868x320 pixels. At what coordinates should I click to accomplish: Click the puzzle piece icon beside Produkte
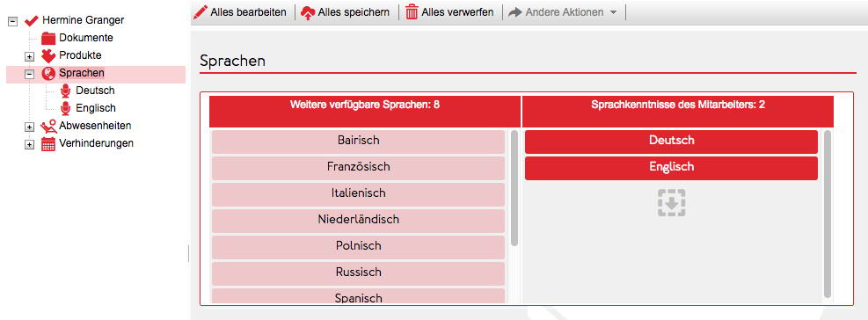click(48, 55)
